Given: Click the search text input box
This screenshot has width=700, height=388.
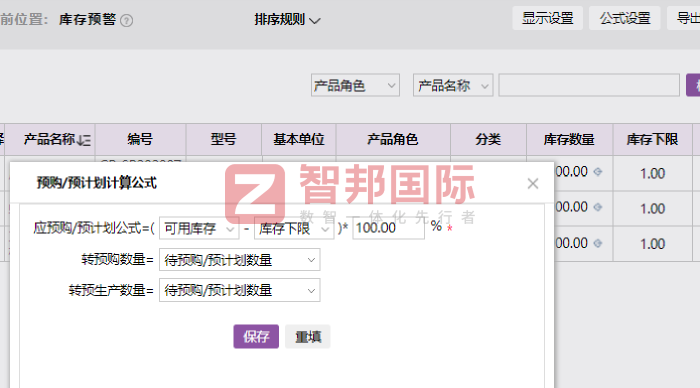Looking at the screenshot, I should (x=589, y=85).
